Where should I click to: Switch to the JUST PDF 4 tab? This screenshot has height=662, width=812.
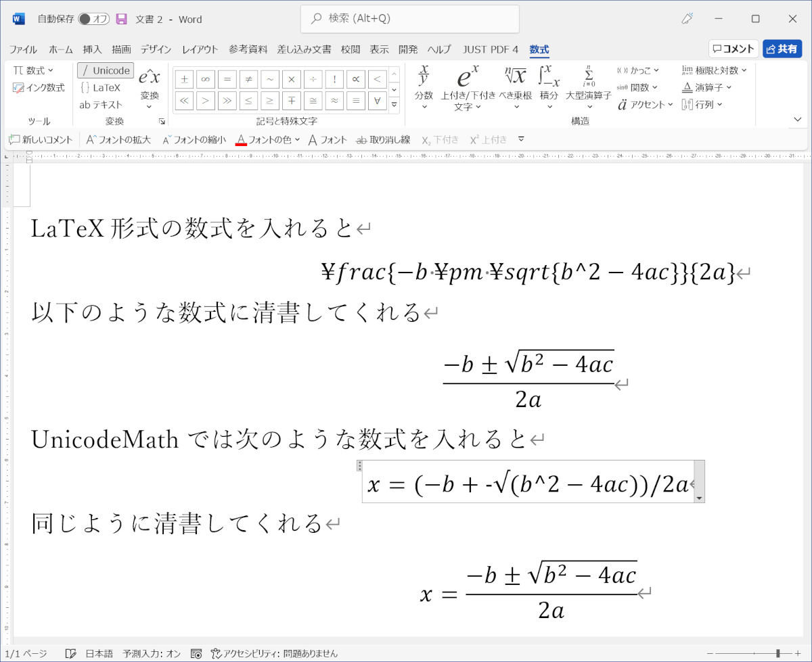pyautogui.click(x=491, y=49)
